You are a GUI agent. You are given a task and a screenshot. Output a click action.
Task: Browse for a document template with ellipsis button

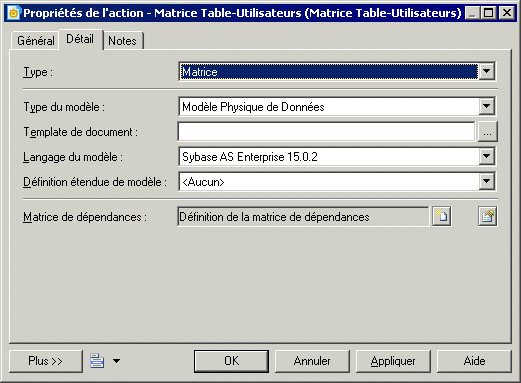pos(488,132)
